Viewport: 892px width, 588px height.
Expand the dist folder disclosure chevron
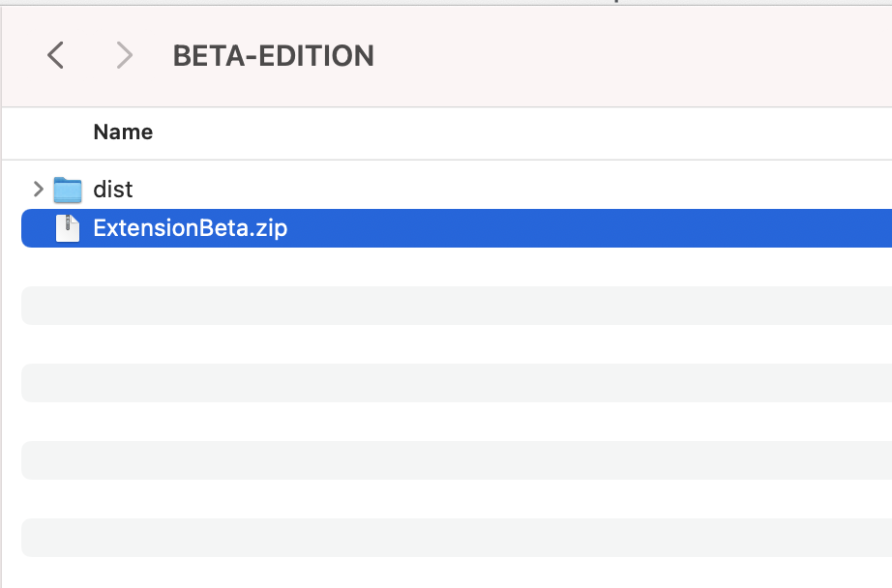tap(38, 189)
